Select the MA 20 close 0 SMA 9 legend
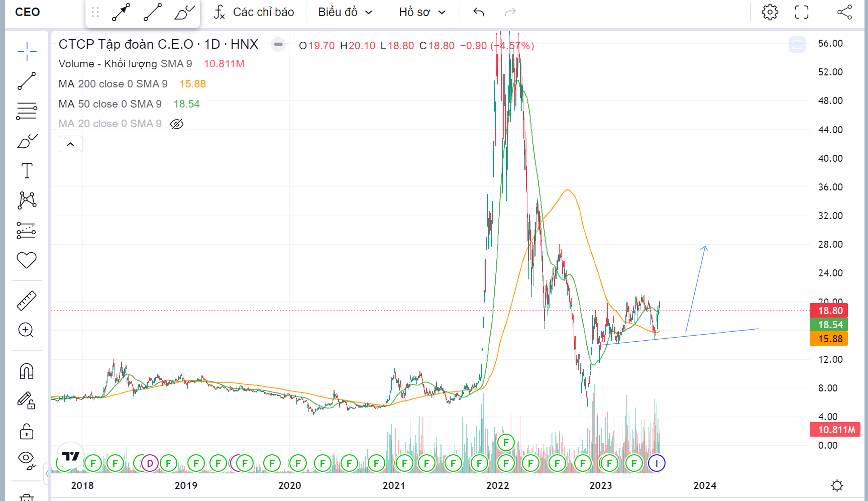The height and width of the screenshot is (501, 868). pyautogui.click(x=110, y=124)
